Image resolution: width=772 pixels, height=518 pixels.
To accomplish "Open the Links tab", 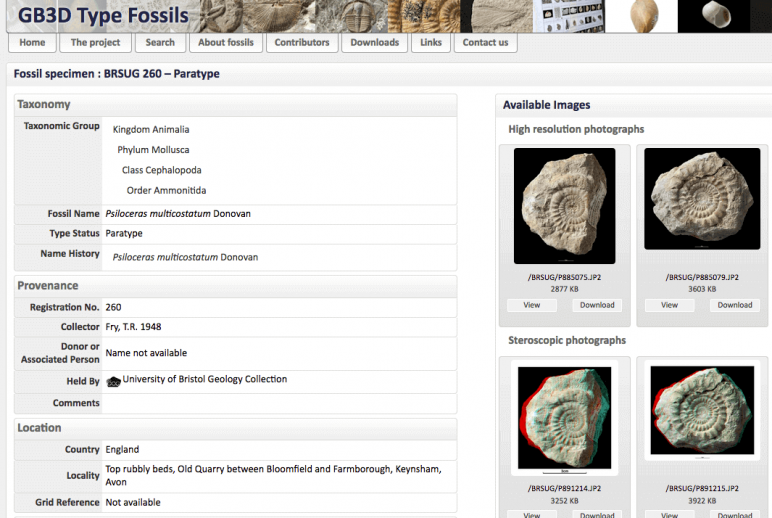I will tap(431, 42).
